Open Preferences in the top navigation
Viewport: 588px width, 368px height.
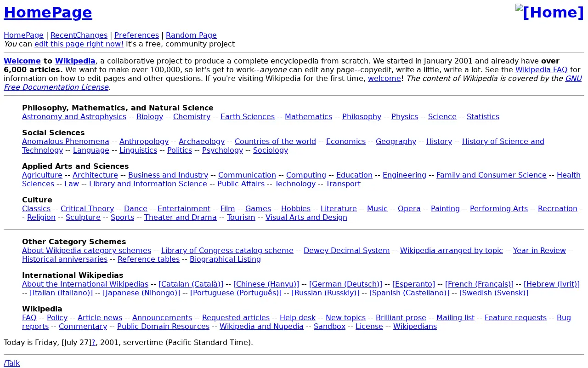coord(136,35)
